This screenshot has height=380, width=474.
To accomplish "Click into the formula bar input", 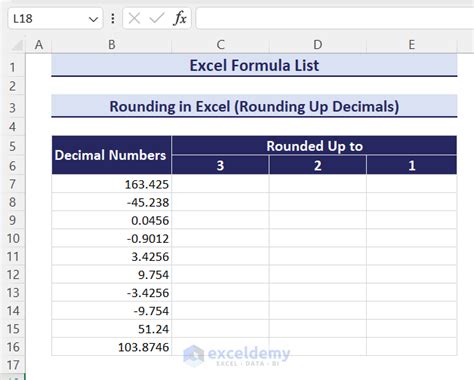I will pyautogui.click(x=335, y=18).
